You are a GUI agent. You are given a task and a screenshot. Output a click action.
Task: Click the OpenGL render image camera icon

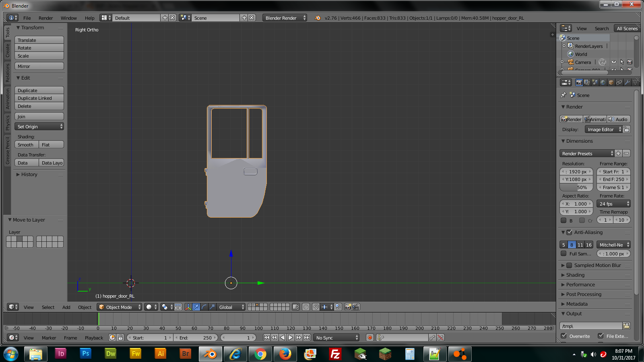click(348, 307)
